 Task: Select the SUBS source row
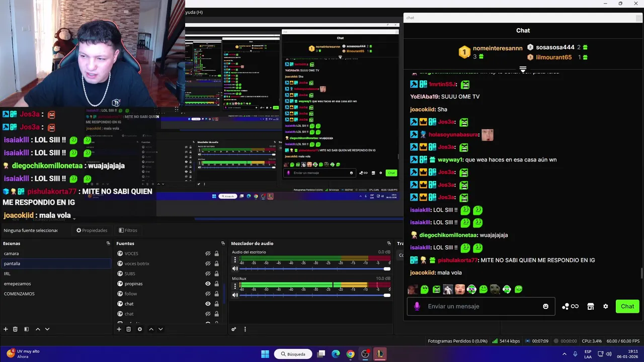tap(169, 274)
